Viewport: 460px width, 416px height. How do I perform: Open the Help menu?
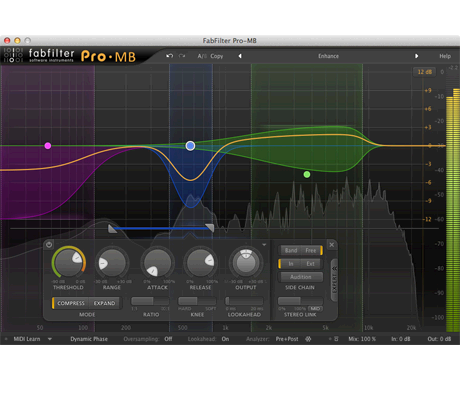445,56
